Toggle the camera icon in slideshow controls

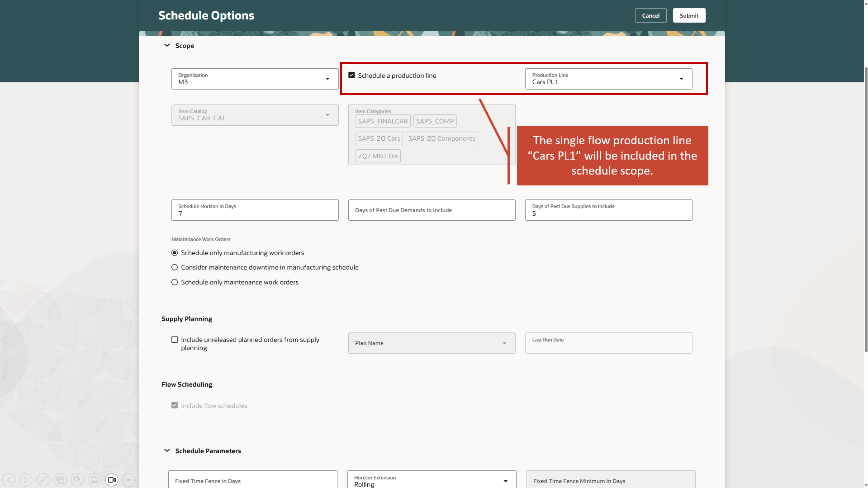coord(112,480)
